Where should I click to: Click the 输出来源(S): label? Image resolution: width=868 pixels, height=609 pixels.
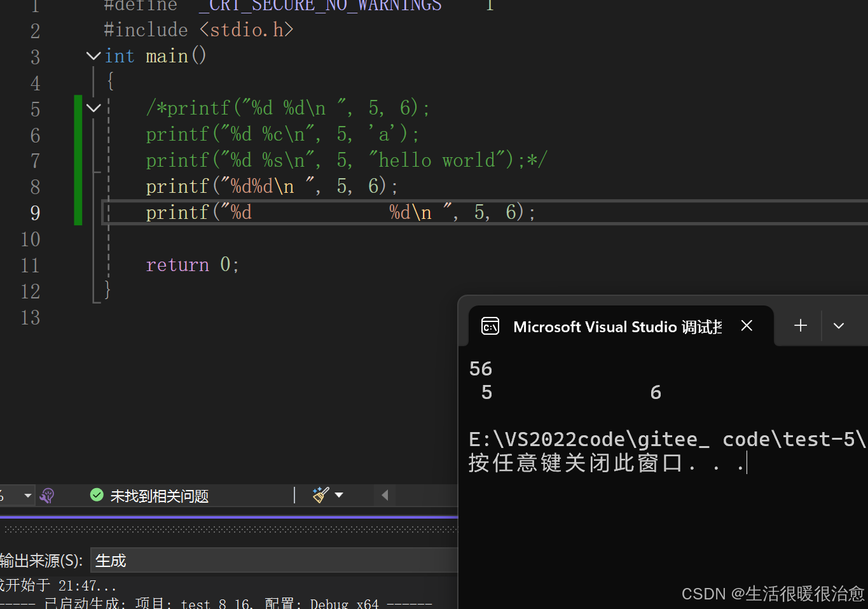(x=41, y=561)
